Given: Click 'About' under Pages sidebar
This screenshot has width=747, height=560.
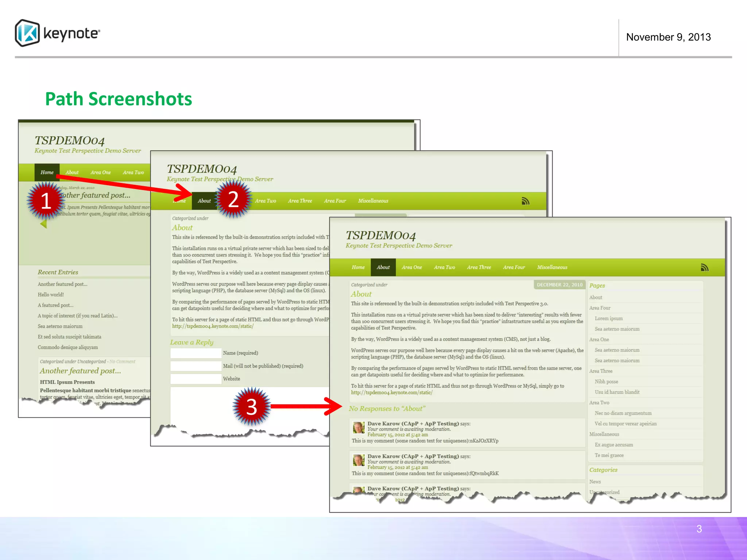Looking at the screenshot, I should [x=596, y=297].
